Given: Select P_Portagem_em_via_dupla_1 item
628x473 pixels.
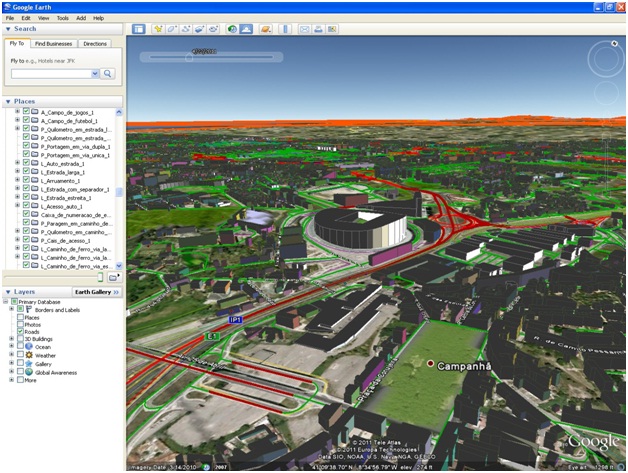Looking at the screenshot, I should pyautogui.click(x=75, y=147).
